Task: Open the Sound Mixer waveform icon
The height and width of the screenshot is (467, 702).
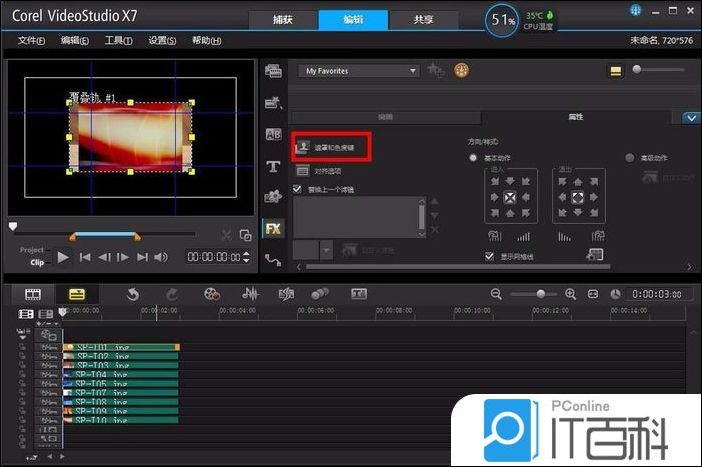Action: click(x=250, y=294)
